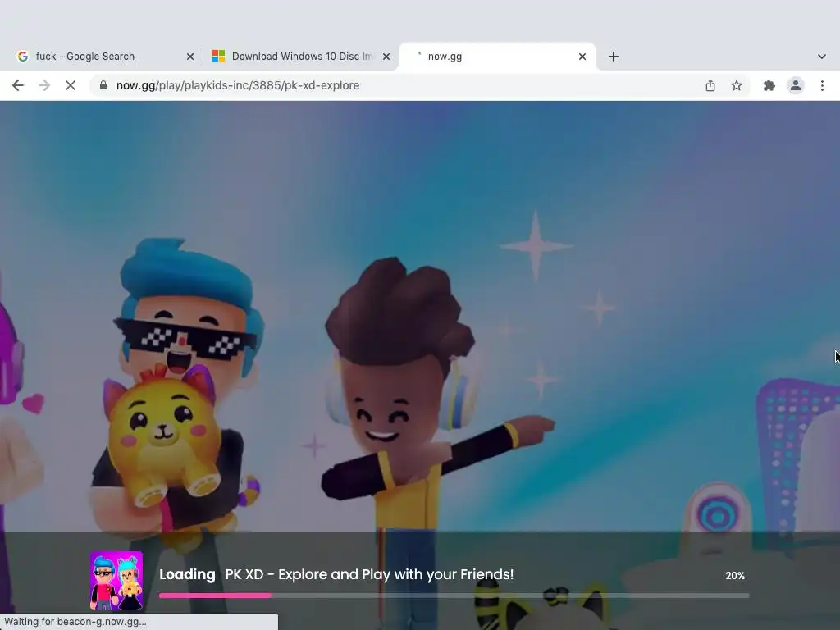840x630 pixels.
Task: Stop loading the page
Action: pyautogui.click(x=71, y=85)
